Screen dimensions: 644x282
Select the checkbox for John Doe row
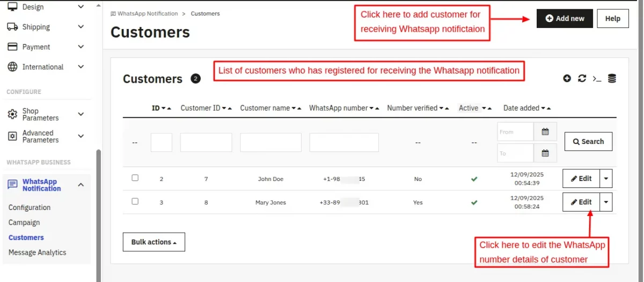(x=135, y=178)
